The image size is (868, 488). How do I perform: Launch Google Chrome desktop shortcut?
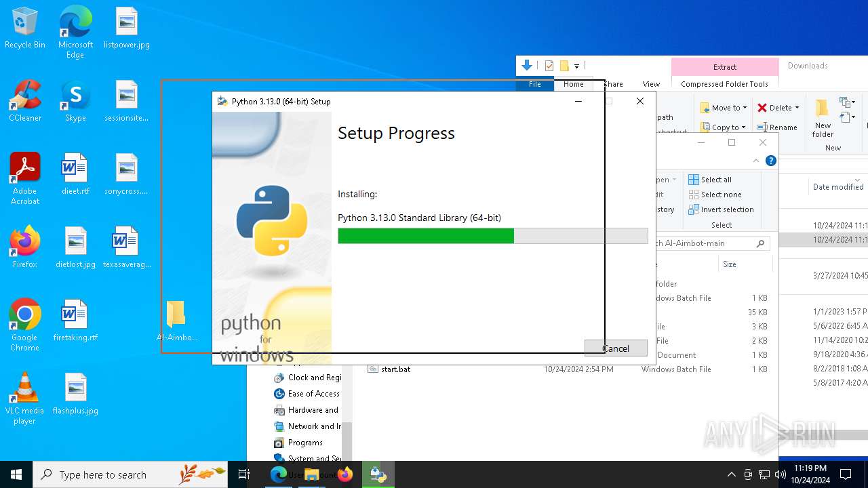(25, 325)
